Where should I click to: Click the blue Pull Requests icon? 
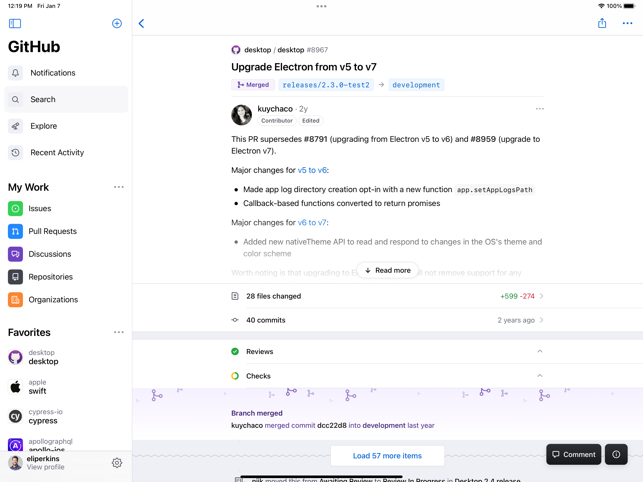click(x=15, y=231)
